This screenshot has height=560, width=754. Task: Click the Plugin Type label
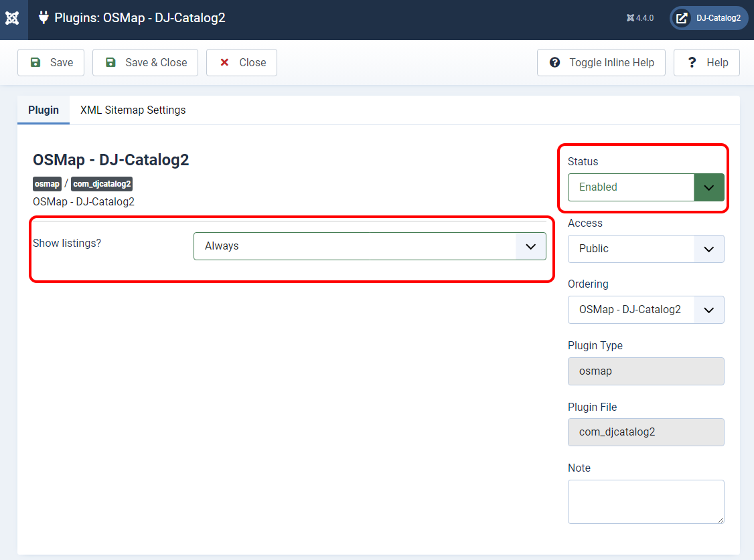pos(595,345)
